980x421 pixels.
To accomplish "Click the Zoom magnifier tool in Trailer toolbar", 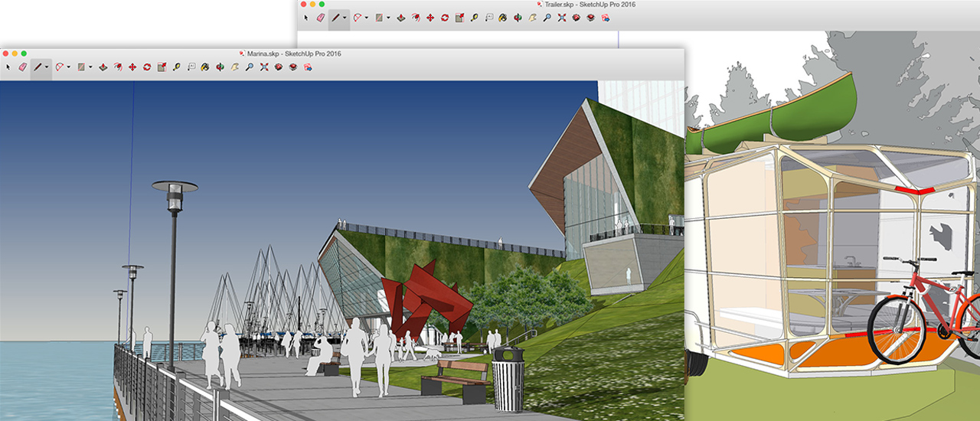I will pos(547,17).
